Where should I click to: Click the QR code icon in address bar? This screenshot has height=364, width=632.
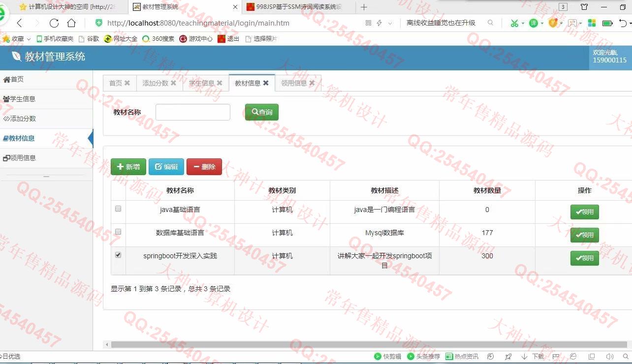(x=369, y=23)
